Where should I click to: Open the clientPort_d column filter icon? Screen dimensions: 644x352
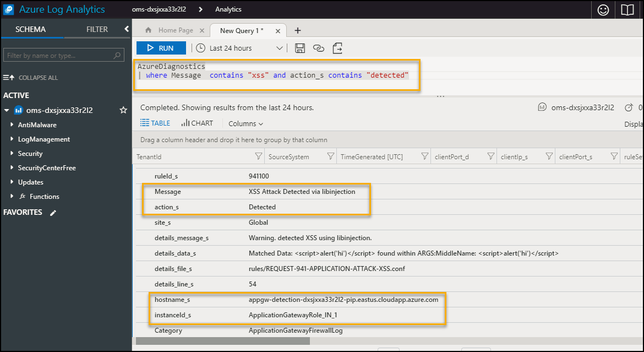(x=490, y=156)
